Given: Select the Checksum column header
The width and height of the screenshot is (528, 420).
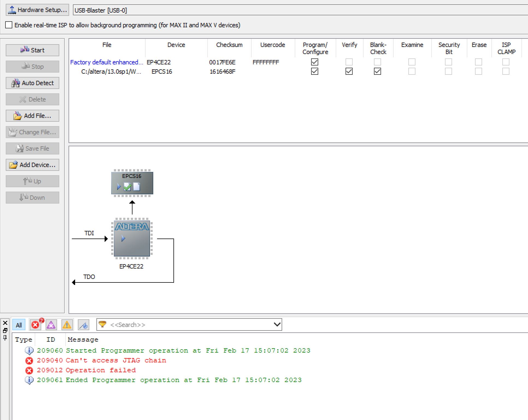Looking at the screenshot, I should 229,45.
